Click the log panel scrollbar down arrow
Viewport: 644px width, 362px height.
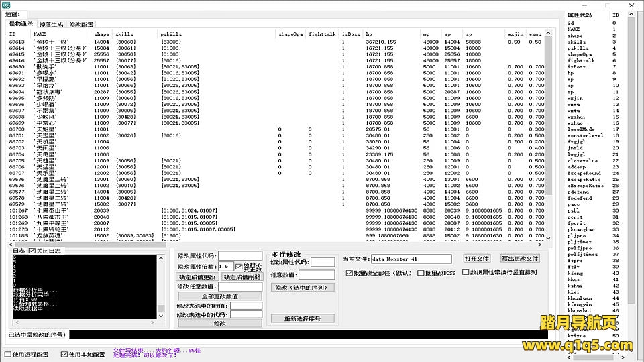click(x=161, y=316)
